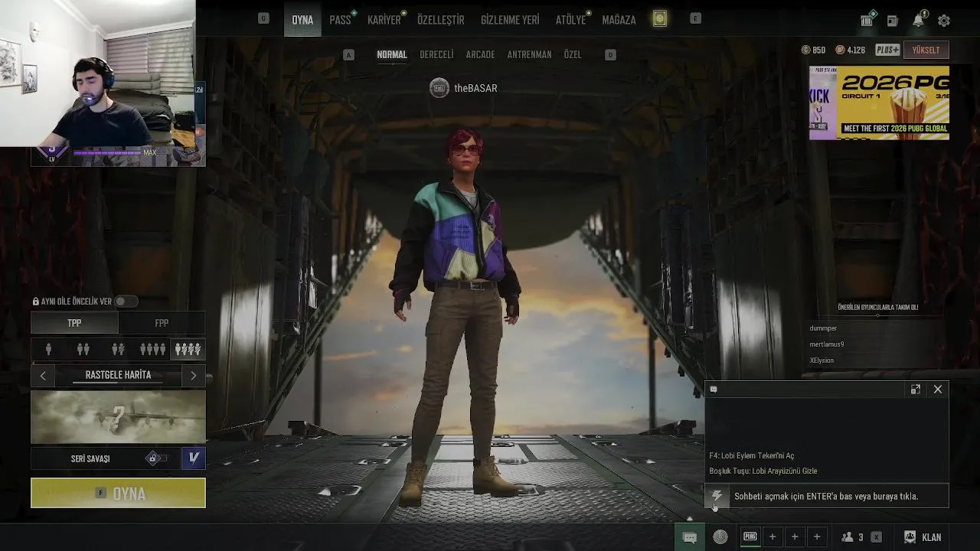Image resolution: width=980 pixels, height=551 pixels.
Task: Close the chat panel
Action: point(938,390)
